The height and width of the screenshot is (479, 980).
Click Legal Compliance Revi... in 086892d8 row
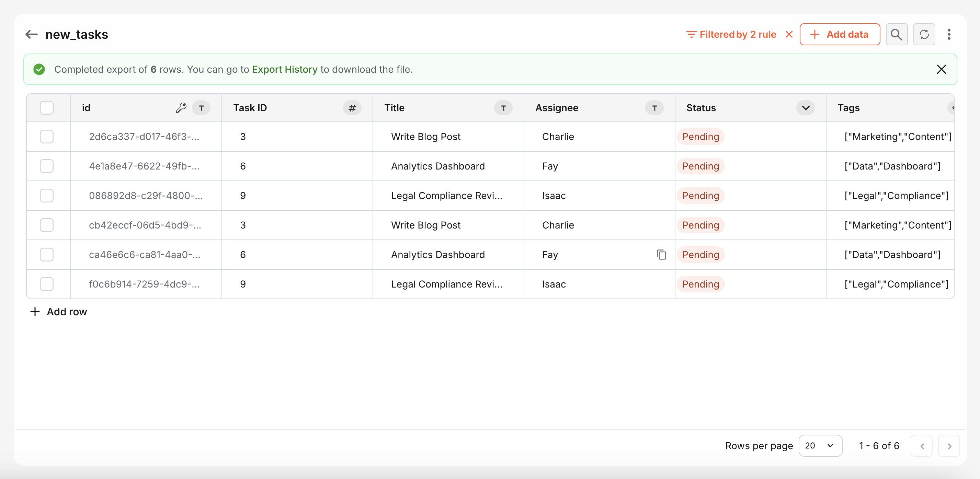[447, 196]
